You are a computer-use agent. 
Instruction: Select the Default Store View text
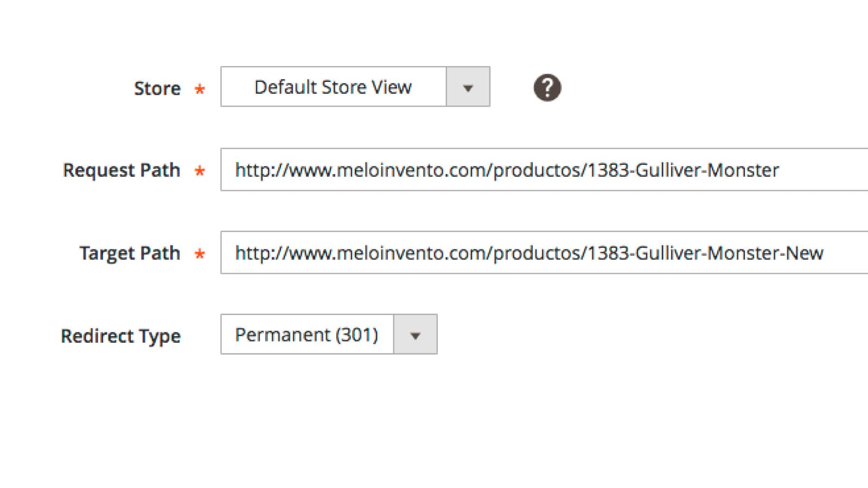point(333,87)
